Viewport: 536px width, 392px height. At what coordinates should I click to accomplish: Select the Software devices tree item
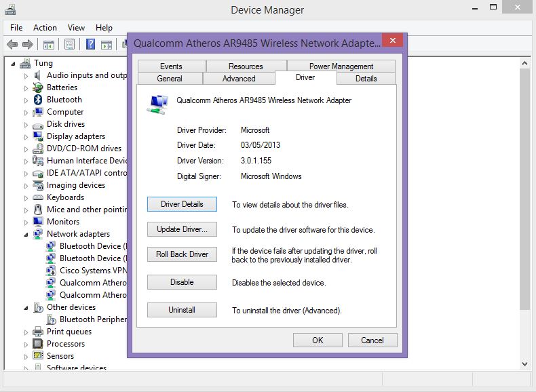[77, 368]
